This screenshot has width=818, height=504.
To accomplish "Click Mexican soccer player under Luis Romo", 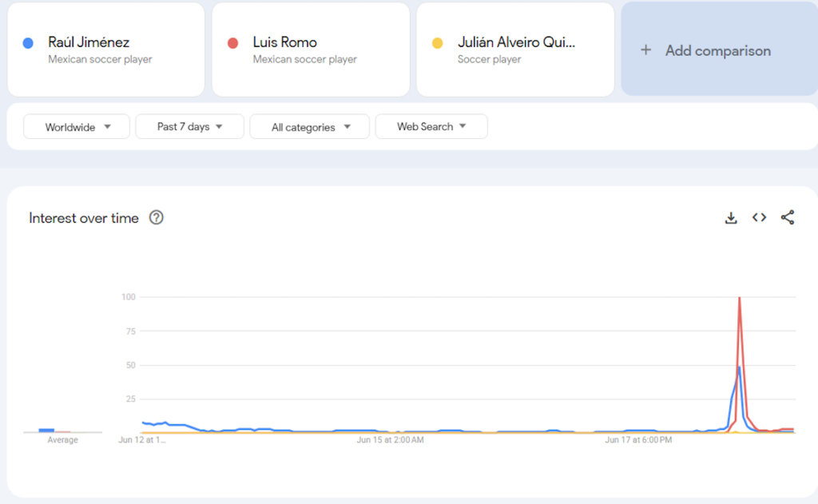I will (304, 59).
